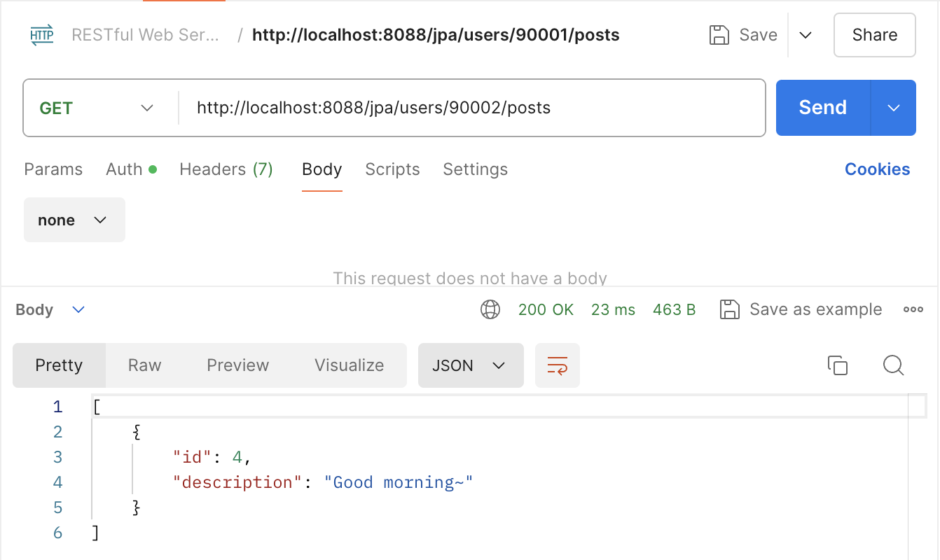940x560 pixels.
Task: Click the "Good morning~" value
Action: coord(399,482)
